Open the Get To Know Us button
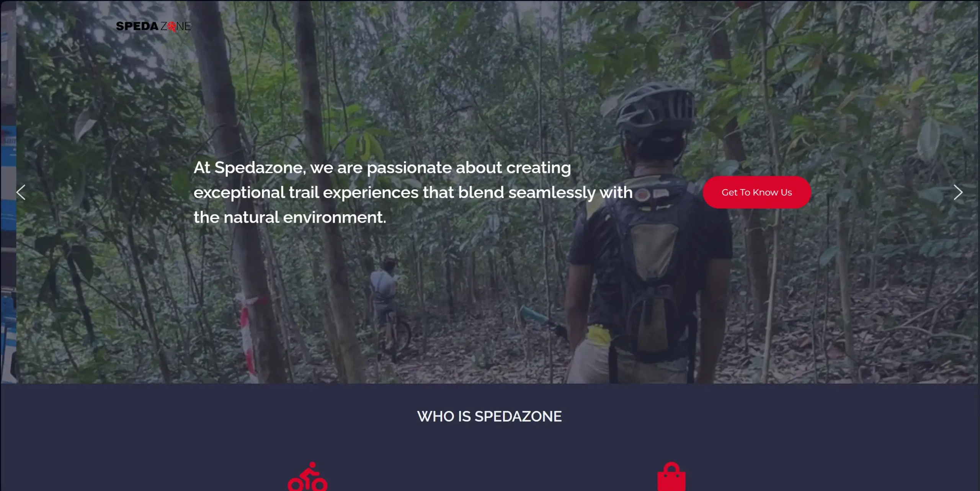 coord(757,192)
